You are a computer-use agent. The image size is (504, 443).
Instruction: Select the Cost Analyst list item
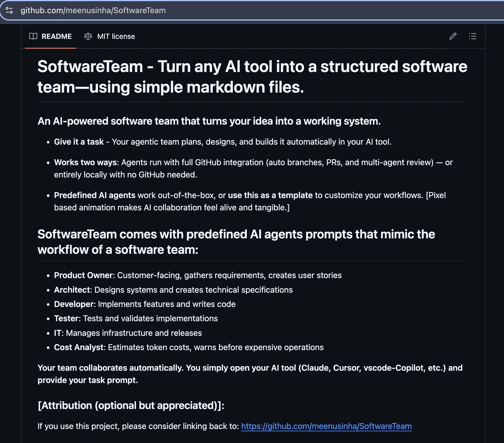point(189,347)
